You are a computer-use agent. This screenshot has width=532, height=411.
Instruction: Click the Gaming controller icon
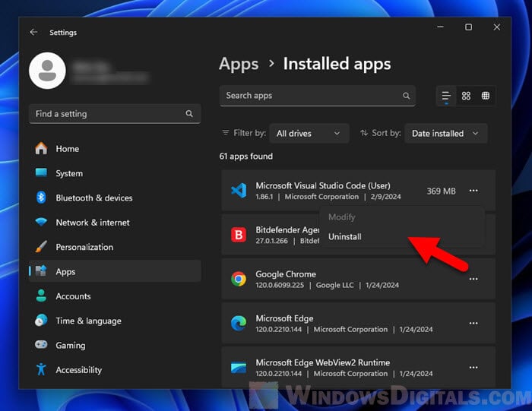coord(41,345)
